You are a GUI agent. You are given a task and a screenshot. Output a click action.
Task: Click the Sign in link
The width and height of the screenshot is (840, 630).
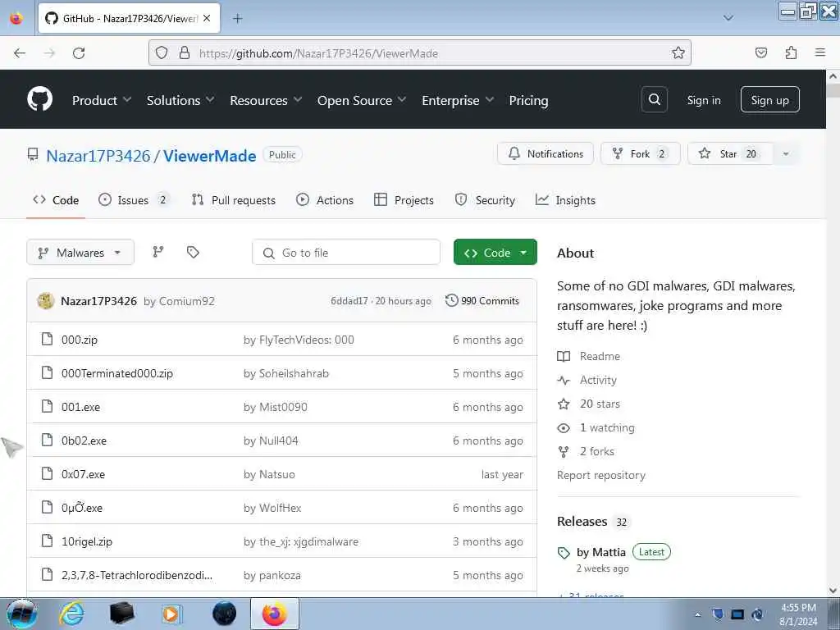703,100
